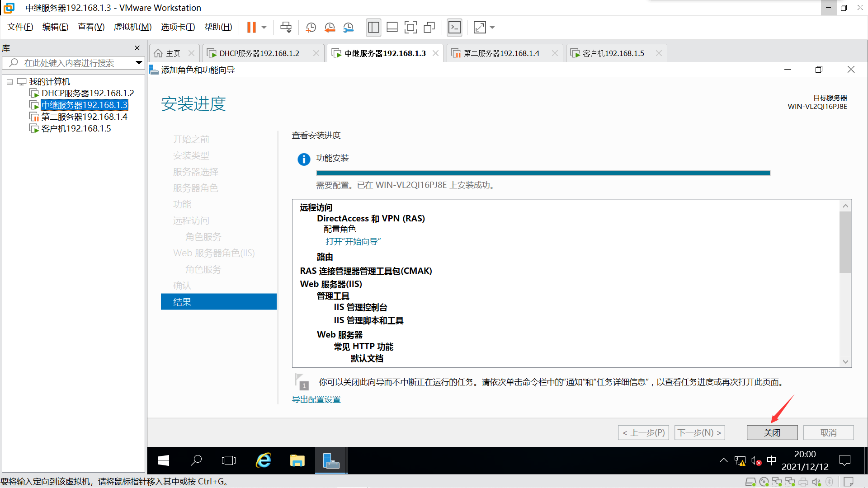Revert to previous snapshot icon

pos(330,28)
